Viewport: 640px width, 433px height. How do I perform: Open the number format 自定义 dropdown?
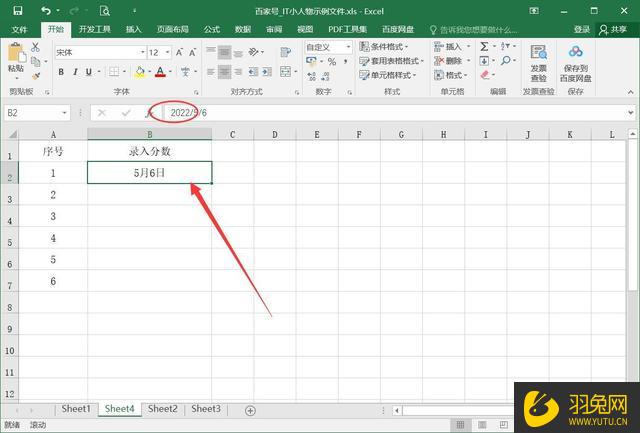point(348,47)
